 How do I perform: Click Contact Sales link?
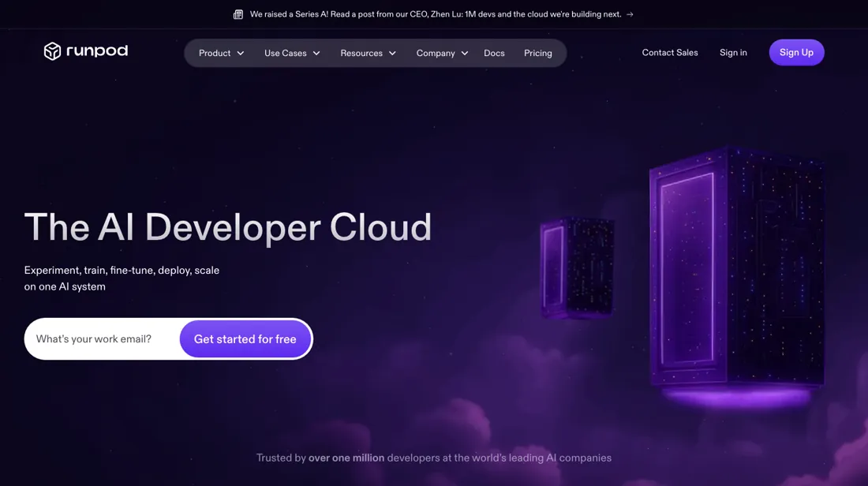[670, 53]
